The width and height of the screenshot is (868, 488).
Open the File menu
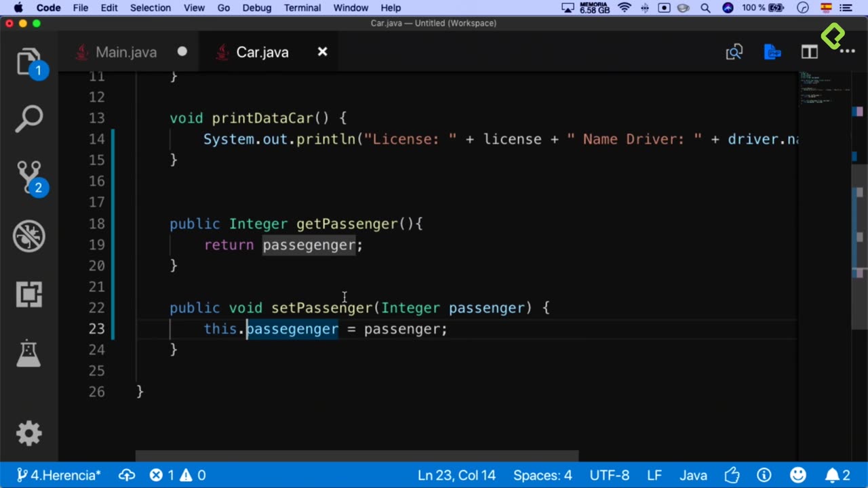[x=81, y=7]
